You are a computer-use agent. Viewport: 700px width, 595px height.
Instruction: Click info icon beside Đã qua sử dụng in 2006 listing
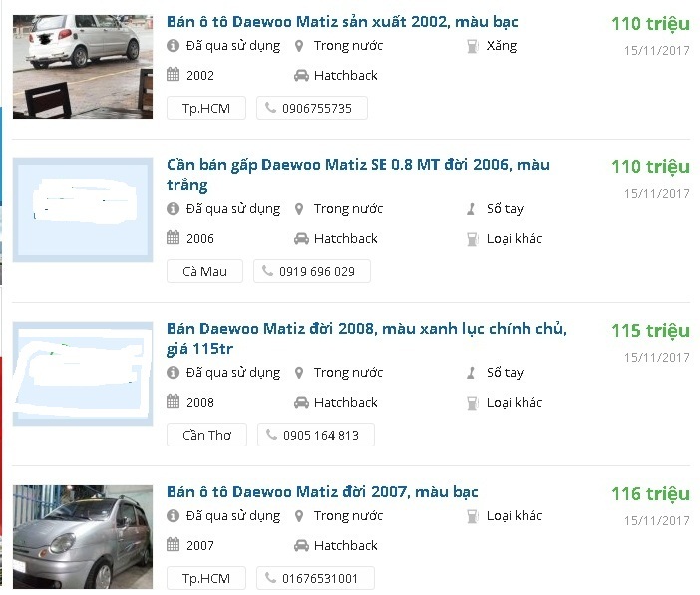pos(173,209)
